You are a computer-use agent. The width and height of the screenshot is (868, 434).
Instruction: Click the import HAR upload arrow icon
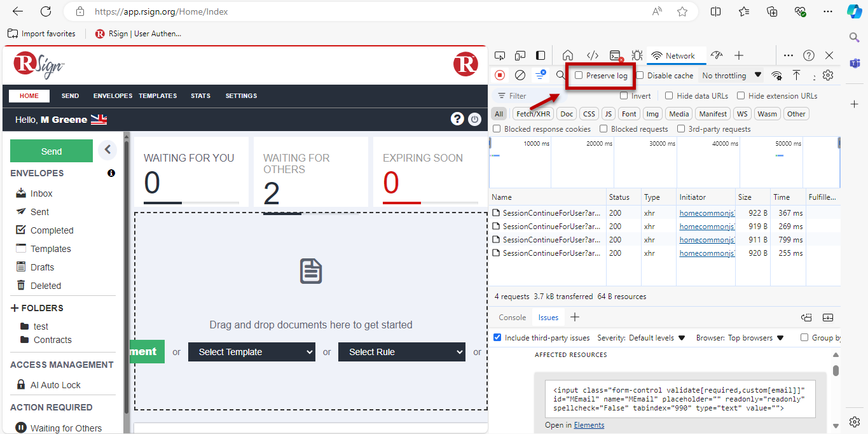796,75
